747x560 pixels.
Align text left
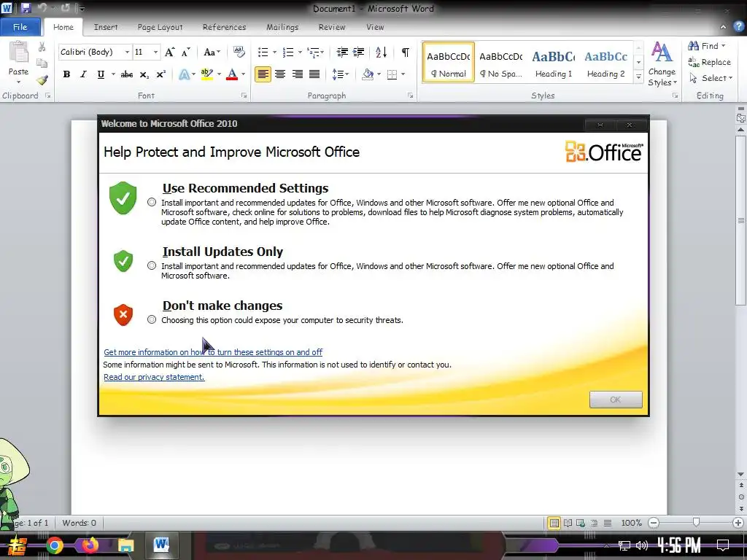click(x=263, y=74)
